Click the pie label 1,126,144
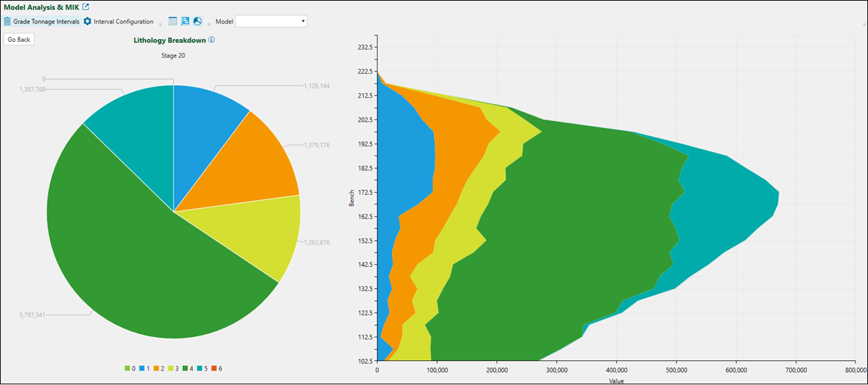Image resolution: width=868 pixels, height=385 pixels. point(316,86)
